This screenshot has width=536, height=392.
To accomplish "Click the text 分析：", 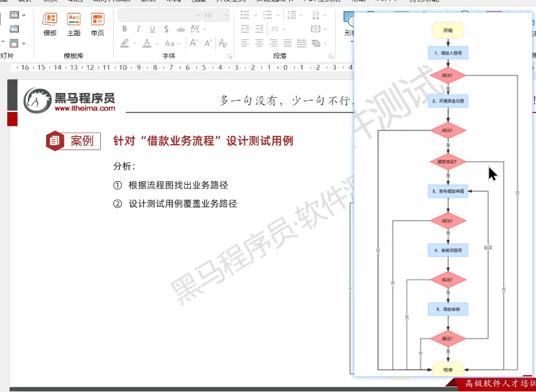I will click(125, 167).
